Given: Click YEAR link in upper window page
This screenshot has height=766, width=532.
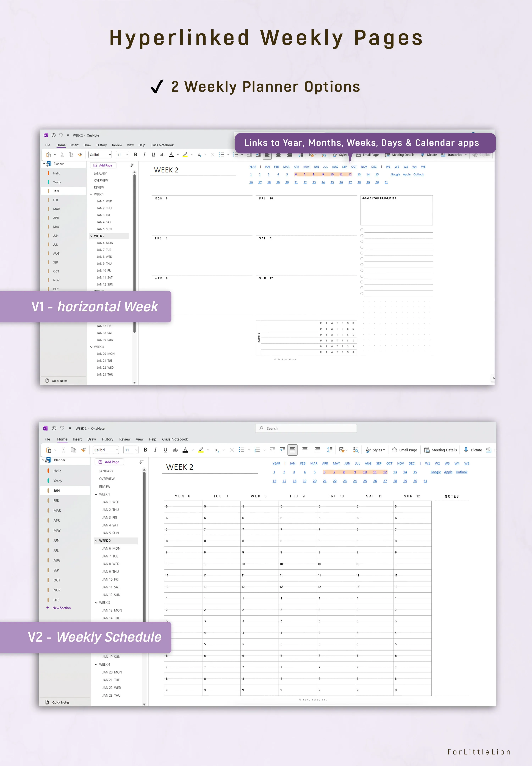Looking at the screenshot, I should click(253, 167).
